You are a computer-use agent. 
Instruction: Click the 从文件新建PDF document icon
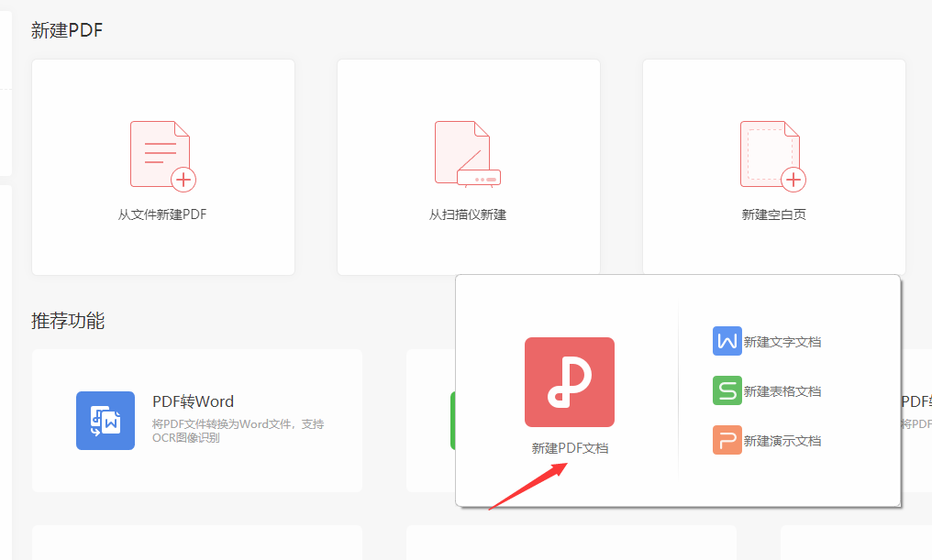coord(162,156)
